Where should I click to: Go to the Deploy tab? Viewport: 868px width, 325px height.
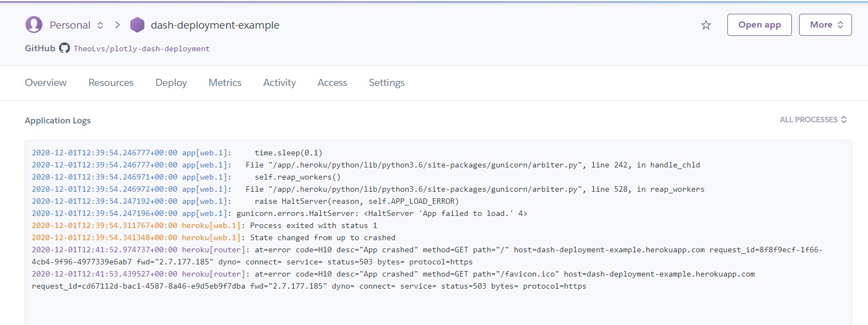pyautogui.click(x=171, y=83)
